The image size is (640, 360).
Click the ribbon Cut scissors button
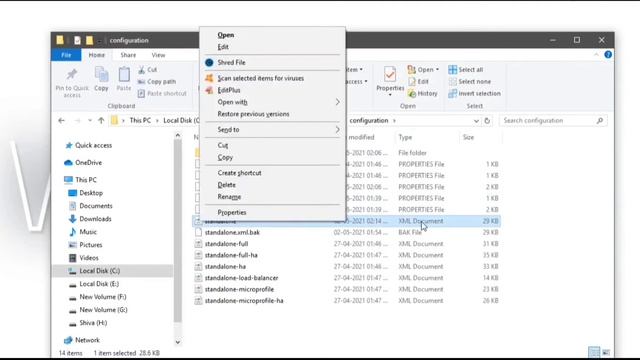coord(147,70)
